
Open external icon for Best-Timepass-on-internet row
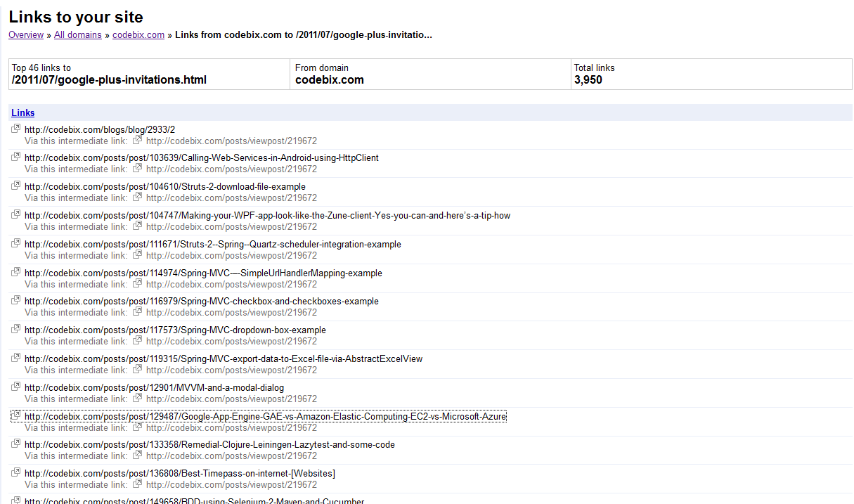pos(15,473)
